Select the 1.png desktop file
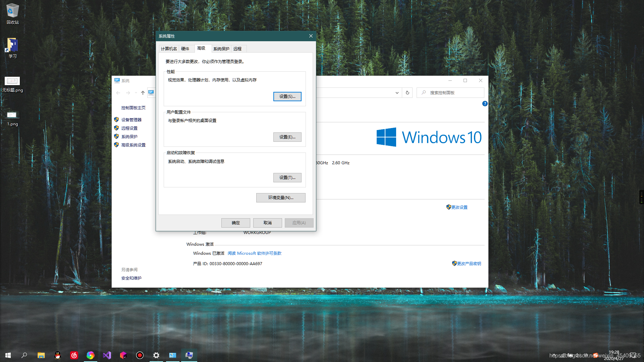The image size is (644, 362). coord(12,118)
